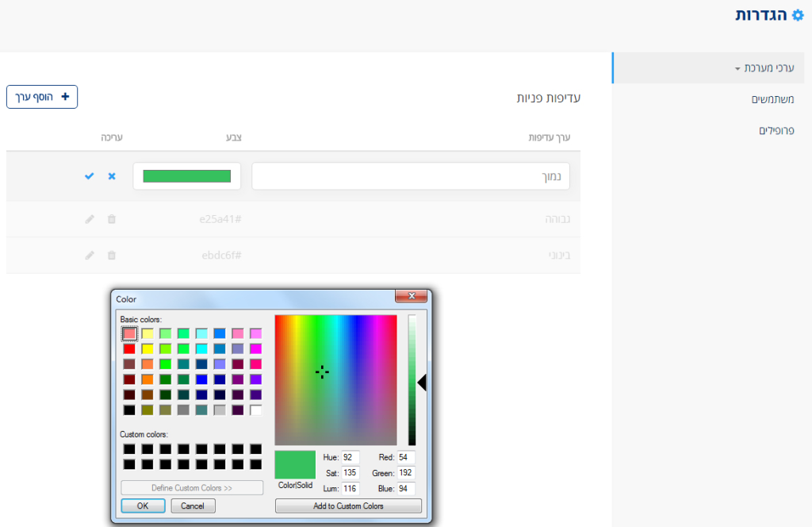This screenshot has width=812, height=527.
Task: Select the magenta basic color swatch
Action: pos(256,348)
